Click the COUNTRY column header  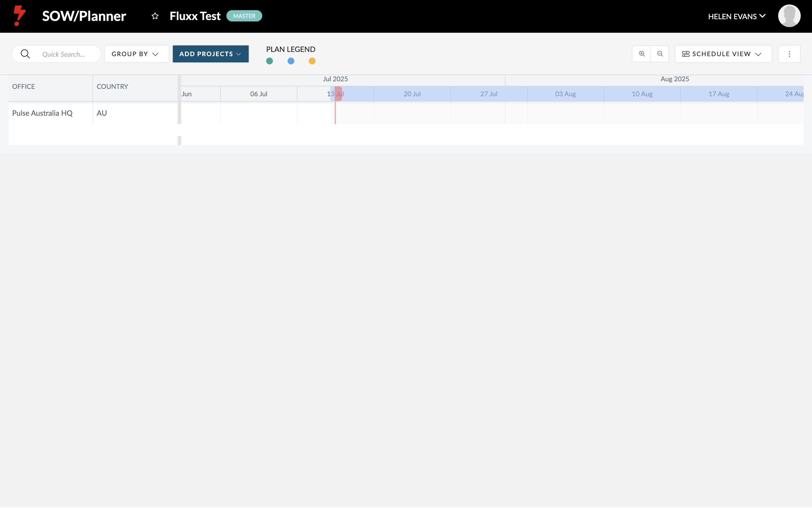(135, 87)
